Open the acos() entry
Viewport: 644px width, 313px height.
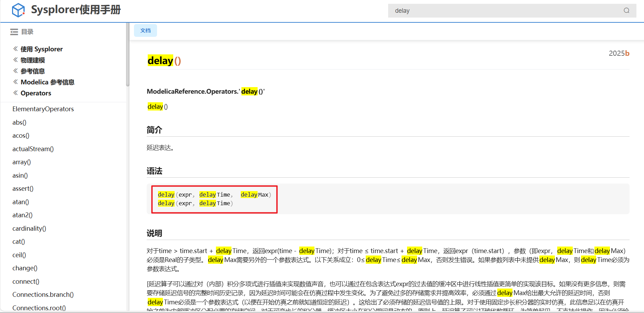[21, 135]
